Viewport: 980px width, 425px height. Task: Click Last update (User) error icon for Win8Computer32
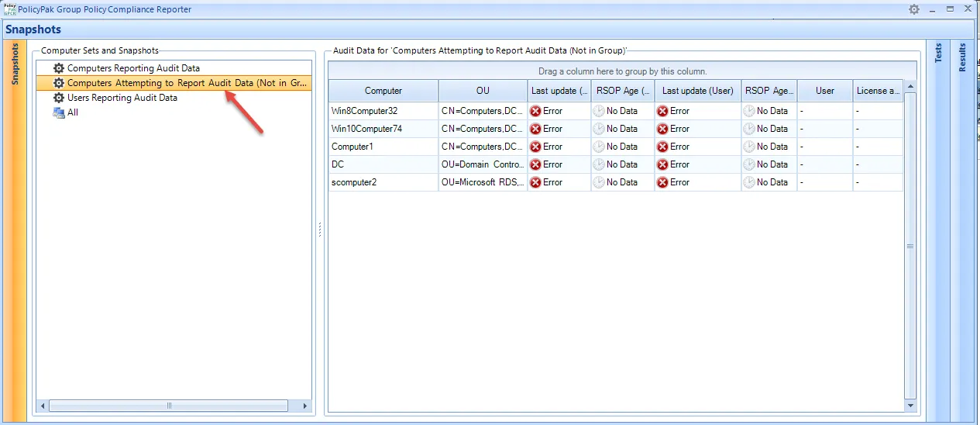662,111
